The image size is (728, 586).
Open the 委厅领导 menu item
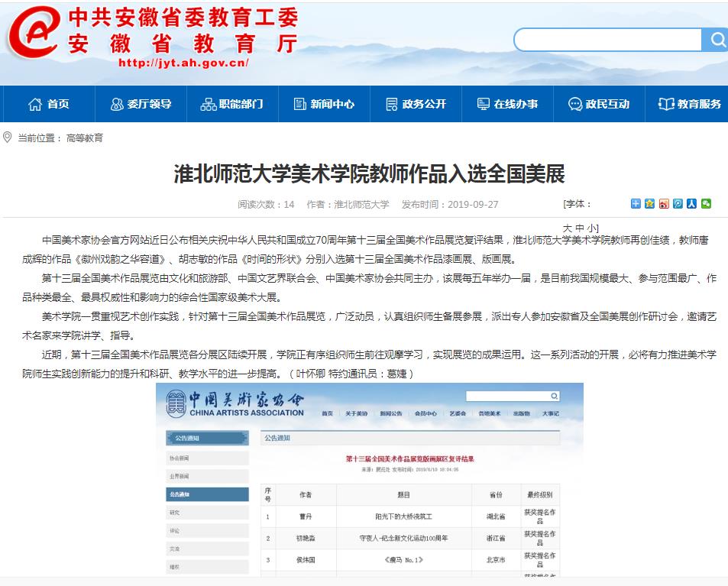point(141,104)
